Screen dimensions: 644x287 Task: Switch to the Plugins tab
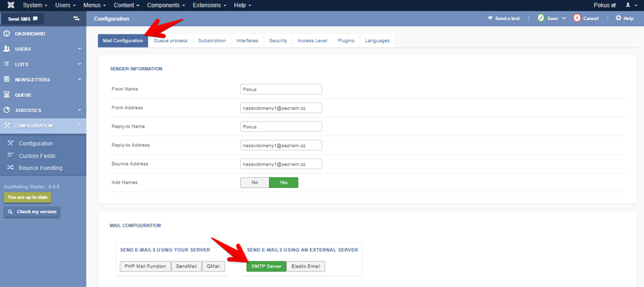point(346,41)
